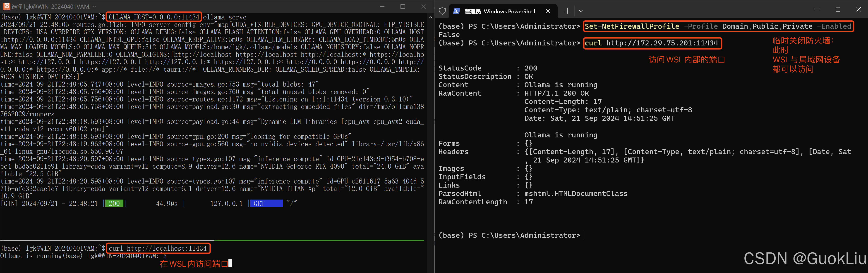
Task: Click the Links label in PowerShell output
Action: tap(449, 185)
